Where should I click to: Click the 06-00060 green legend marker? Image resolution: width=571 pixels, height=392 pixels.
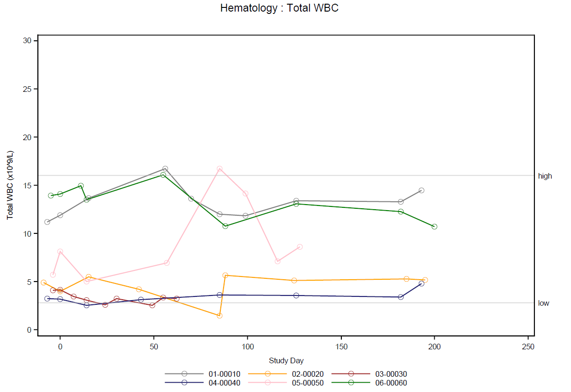pyautogui.click(x=351, y=383)
